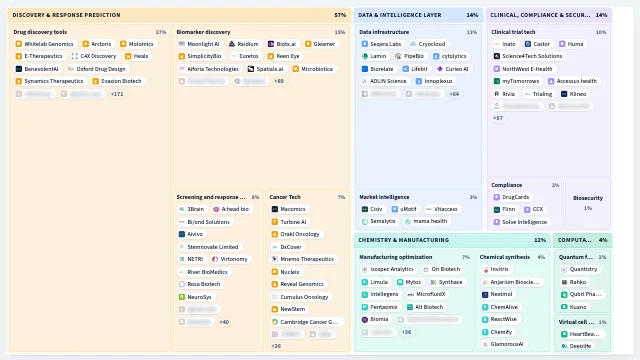Screen dimensions: 640x360
Task: Click the Cryocloud logo icon
Action: (x=413, y=44)
